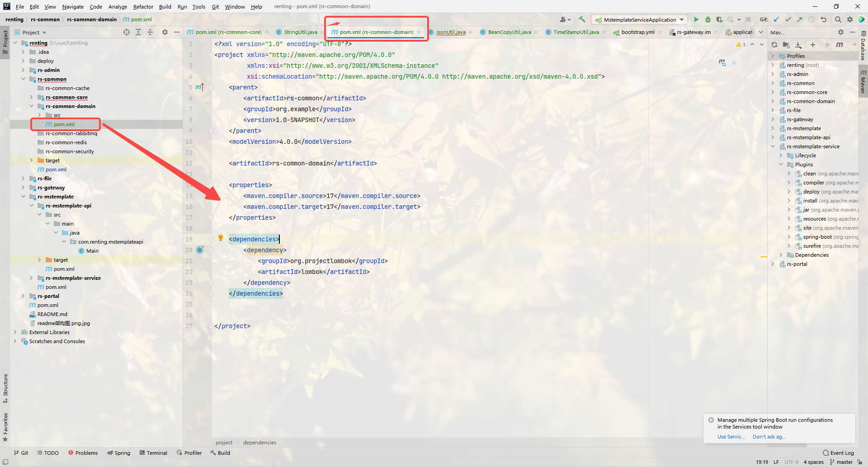Start debugging with the Debug icon
Screen dimensions: 868x467
(x=708, y=19)
